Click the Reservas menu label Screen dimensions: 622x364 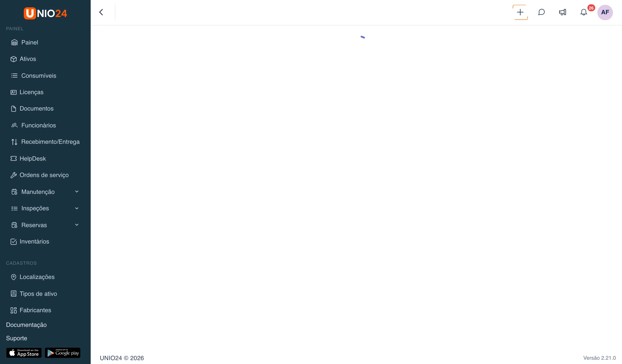click(x=34, y=225)
